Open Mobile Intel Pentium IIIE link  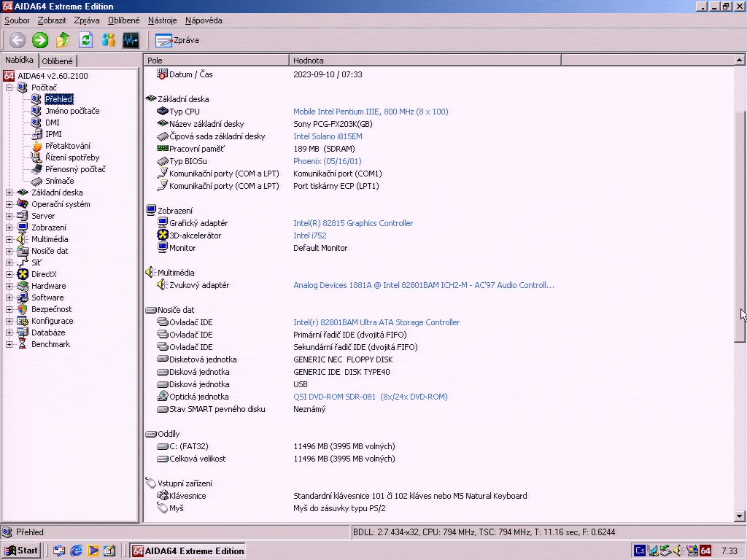pos(371,112)
